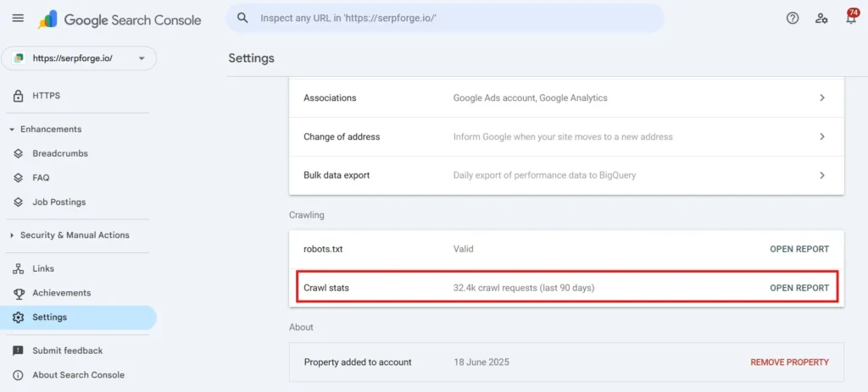This screenshot has height=392, width=868.
Task: Open Associations row chevron
Action: (822, 98)
